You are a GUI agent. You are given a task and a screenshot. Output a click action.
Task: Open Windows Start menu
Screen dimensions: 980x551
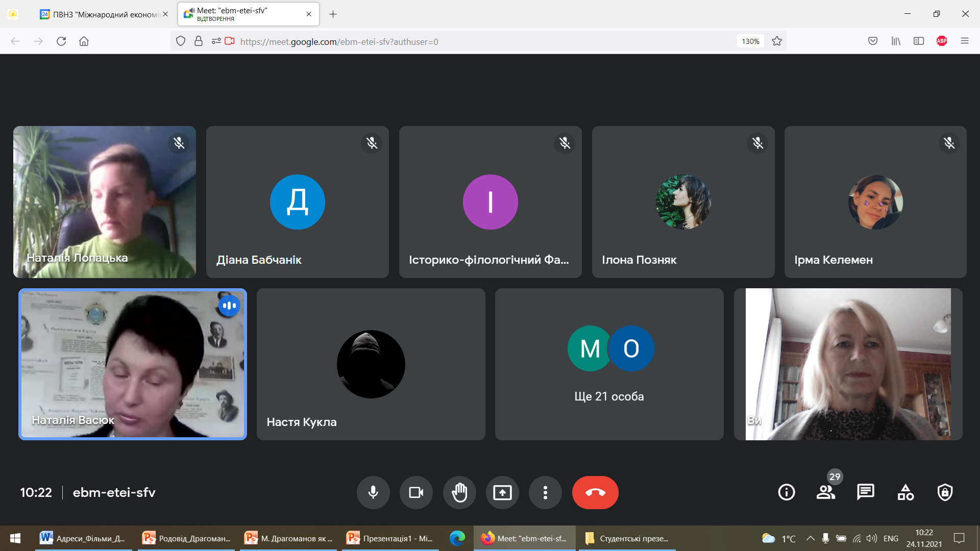[15, 538]
